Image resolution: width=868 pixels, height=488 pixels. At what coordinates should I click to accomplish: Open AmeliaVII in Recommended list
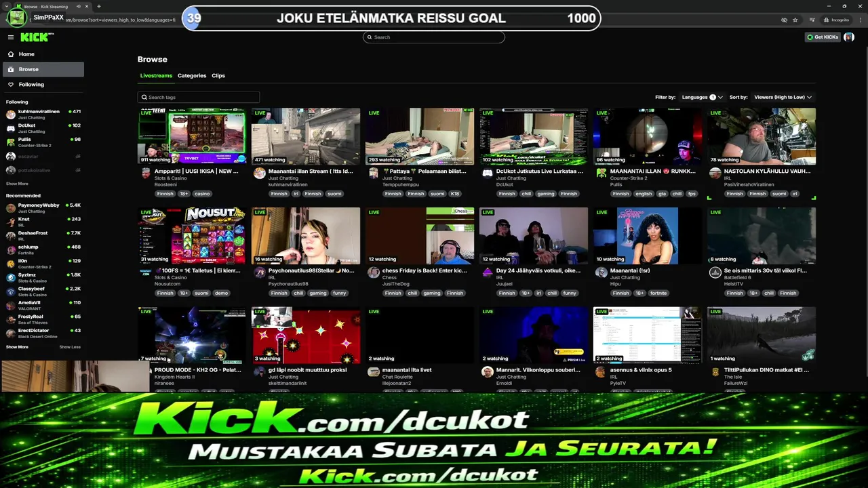(x=43, y=305)
